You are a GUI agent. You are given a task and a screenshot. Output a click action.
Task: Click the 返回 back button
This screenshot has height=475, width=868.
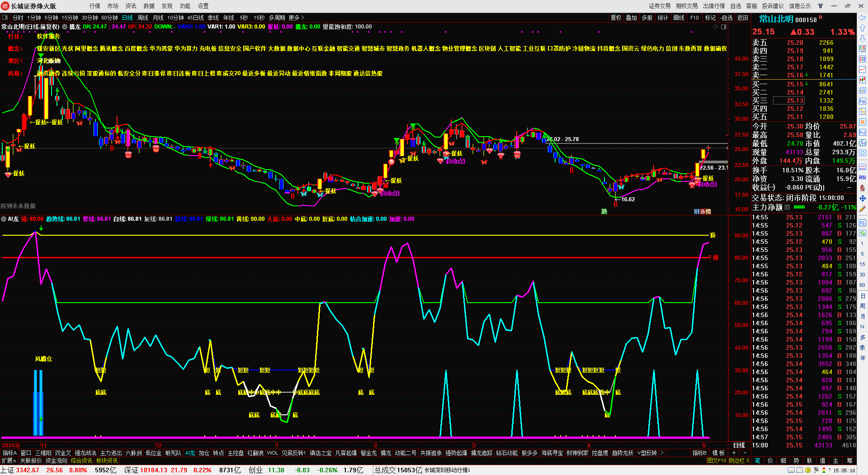click(743, 18)
